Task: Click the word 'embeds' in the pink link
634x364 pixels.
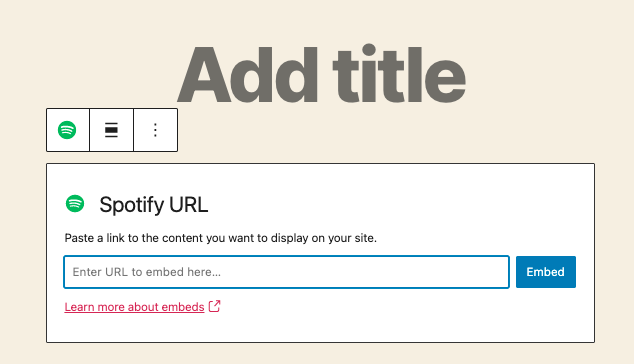Action: pos(183,307)
